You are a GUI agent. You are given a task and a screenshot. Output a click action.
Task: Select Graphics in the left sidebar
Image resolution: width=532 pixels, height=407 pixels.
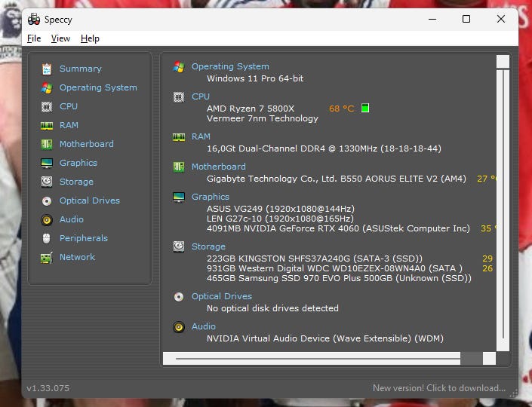78,163
